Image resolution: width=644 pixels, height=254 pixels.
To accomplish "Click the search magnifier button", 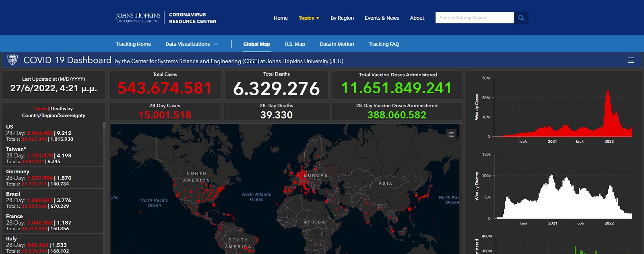I will (x=521, y=18).
